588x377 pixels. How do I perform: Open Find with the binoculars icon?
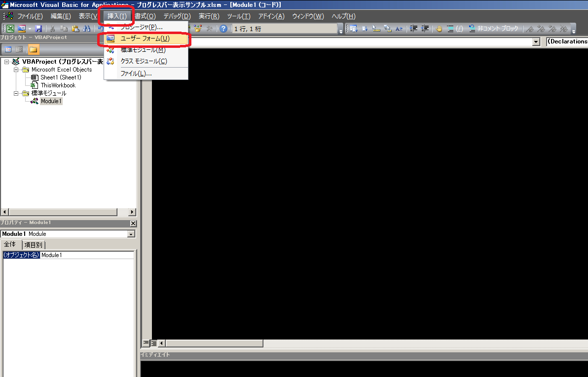click(87, 29)
